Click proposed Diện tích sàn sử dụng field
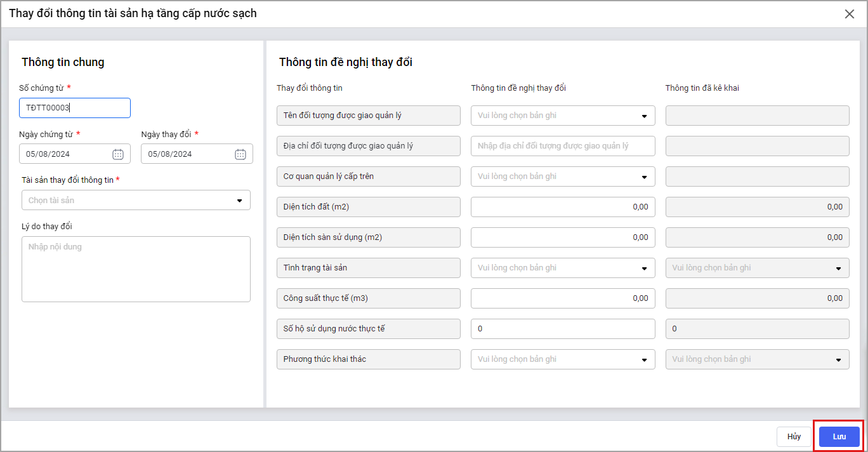The width and height of the screenshot is (868, 452). click(562, 237)
